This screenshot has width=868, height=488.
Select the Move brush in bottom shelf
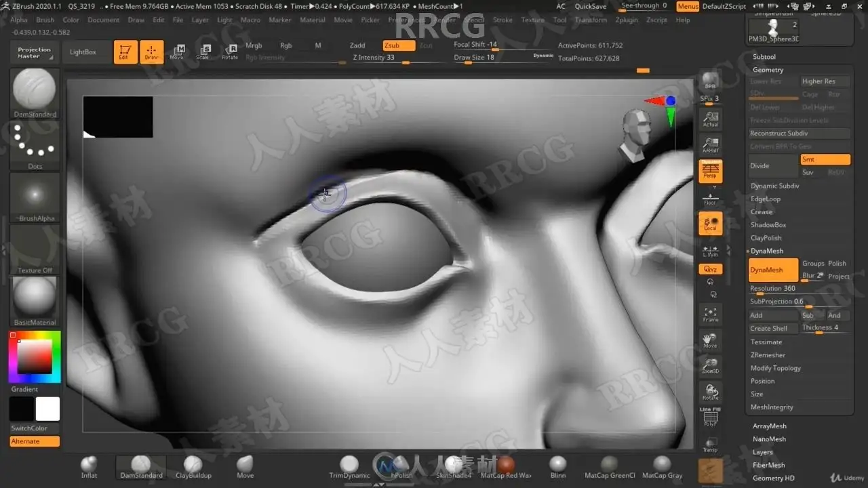(x=245, y=467)
